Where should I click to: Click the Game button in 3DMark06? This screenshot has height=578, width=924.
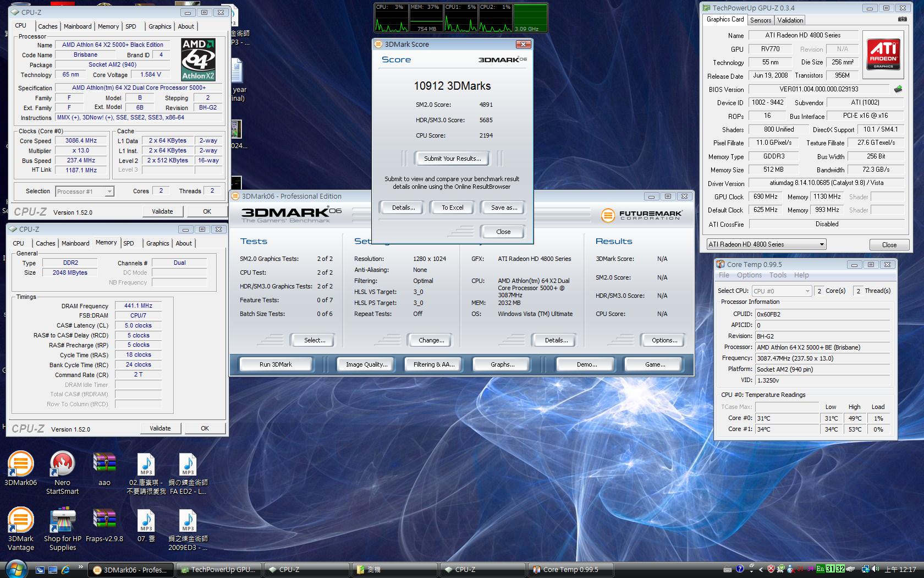click(654, 364)
